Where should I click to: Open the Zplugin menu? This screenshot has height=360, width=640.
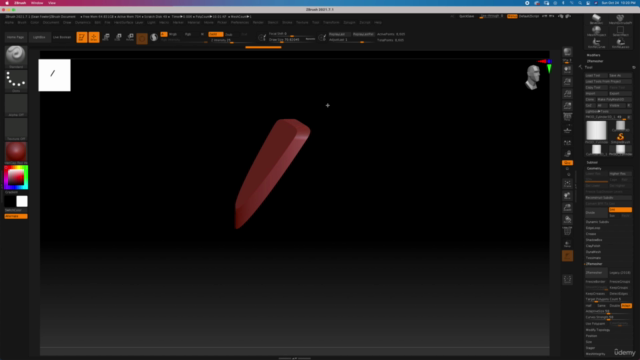(x=349, y=22)
